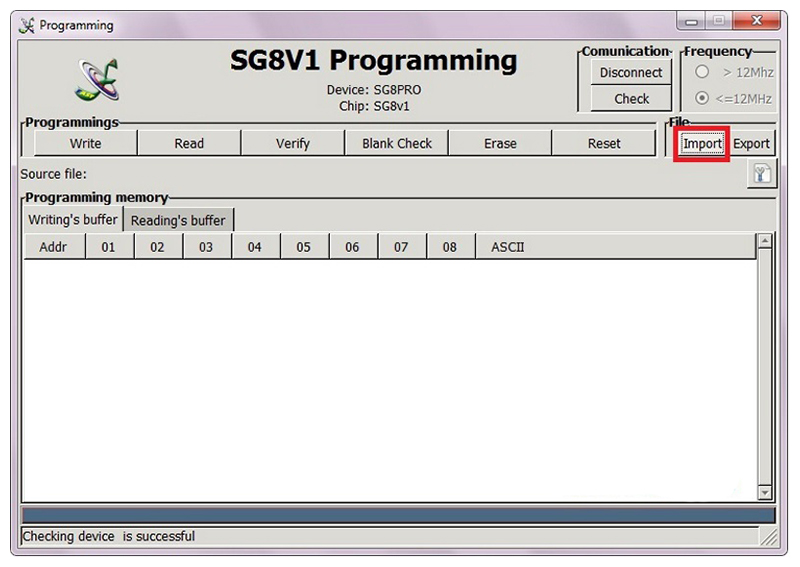The image size is (800, 567).
Task: Click the 'Chip: SG8v1' label
Action: [374, 106]
